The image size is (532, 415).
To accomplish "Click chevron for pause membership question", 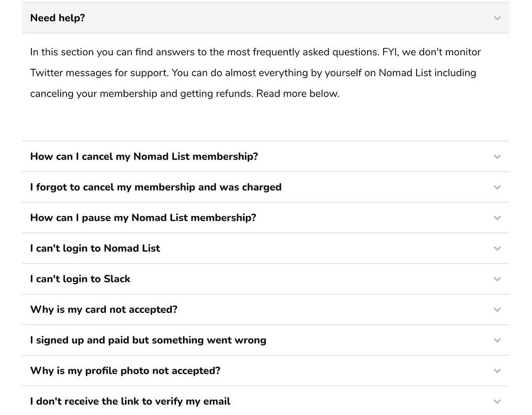I will coord(497,218).
